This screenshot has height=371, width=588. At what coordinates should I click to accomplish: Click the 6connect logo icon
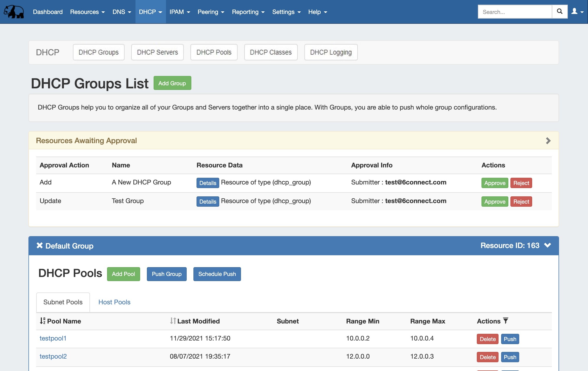pyautogui.click(x=14, y=12)
